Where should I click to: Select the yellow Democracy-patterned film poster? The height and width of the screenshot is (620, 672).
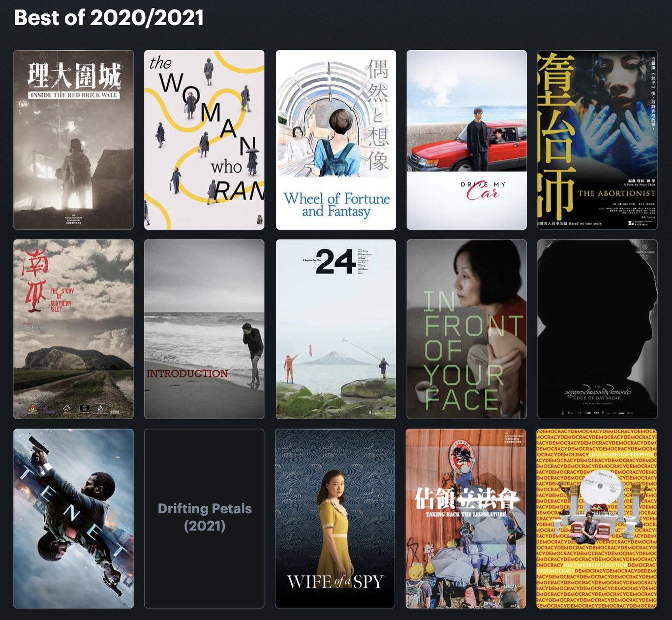coord(597,519)
